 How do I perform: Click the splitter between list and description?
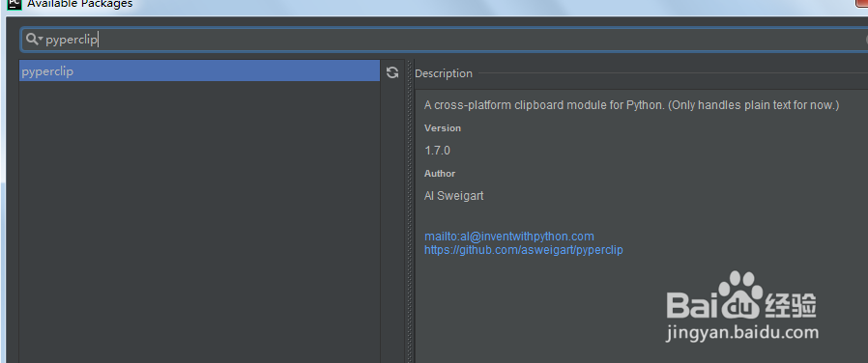[410, 211]
